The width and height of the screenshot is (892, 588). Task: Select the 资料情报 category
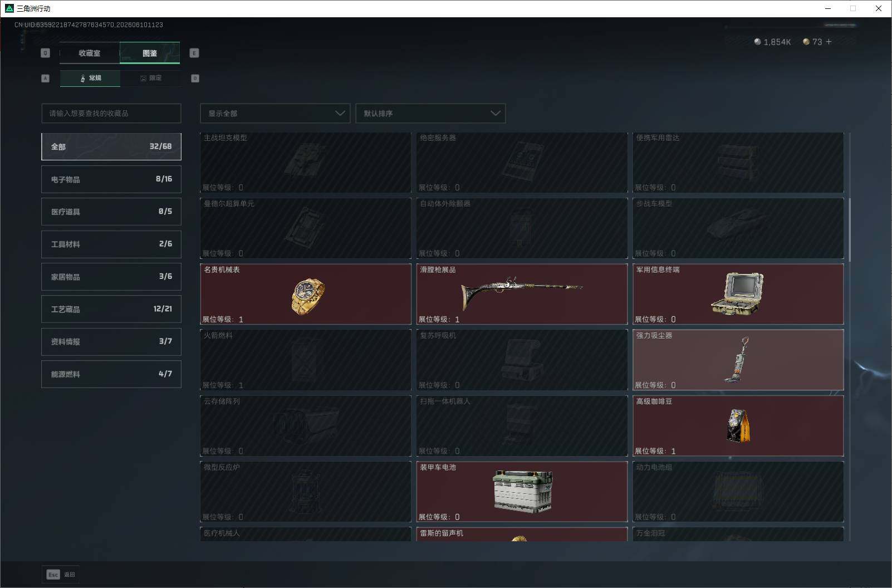coord(111,341)
